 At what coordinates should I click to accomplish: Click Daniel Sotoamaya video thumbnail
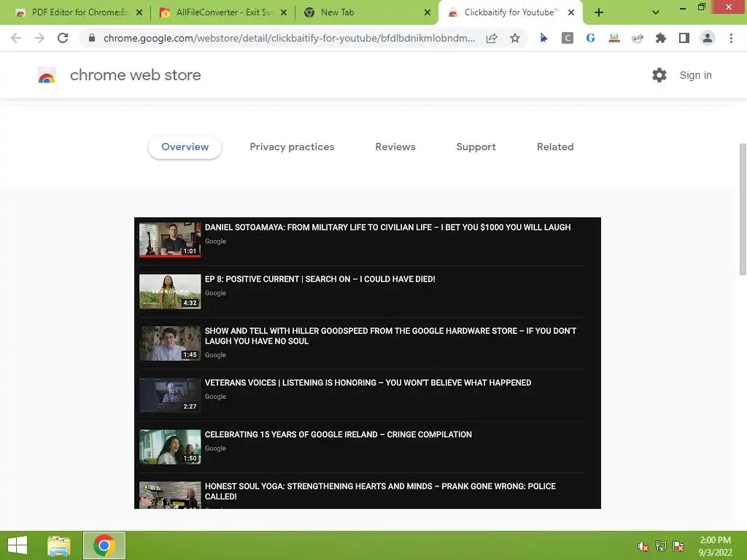coord(170,239)
